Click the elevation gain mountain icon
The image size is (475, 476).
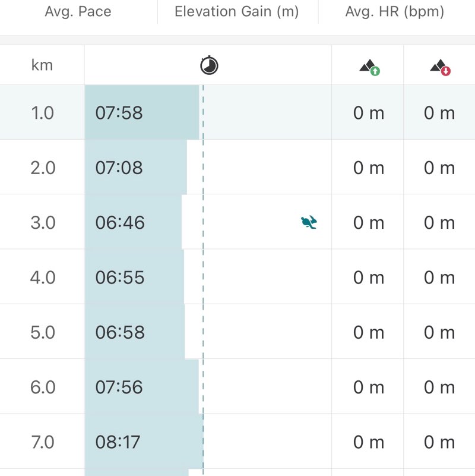coord(369,67)
